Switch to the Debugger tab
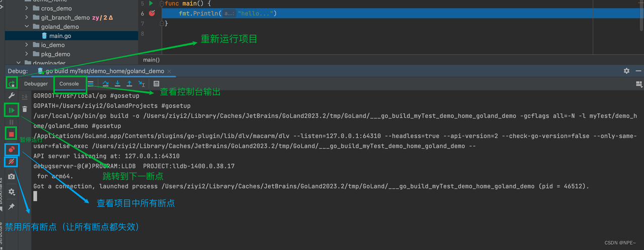This screenshot has width=644, height=250. 36,84
